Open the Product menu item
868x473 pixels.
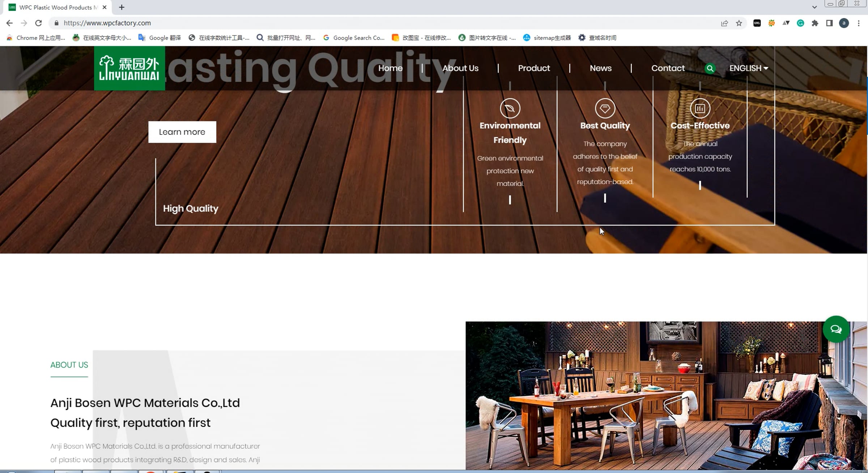tap(534, 68)
